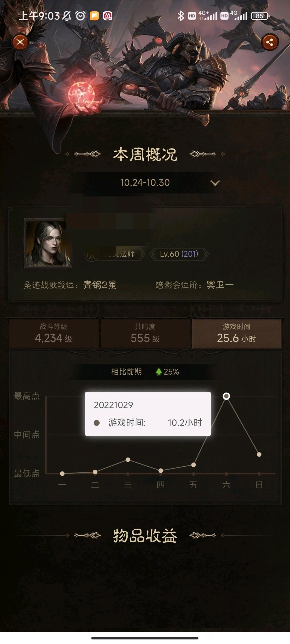Tap the alarm clock status bar icon

(x=80, y=16)
